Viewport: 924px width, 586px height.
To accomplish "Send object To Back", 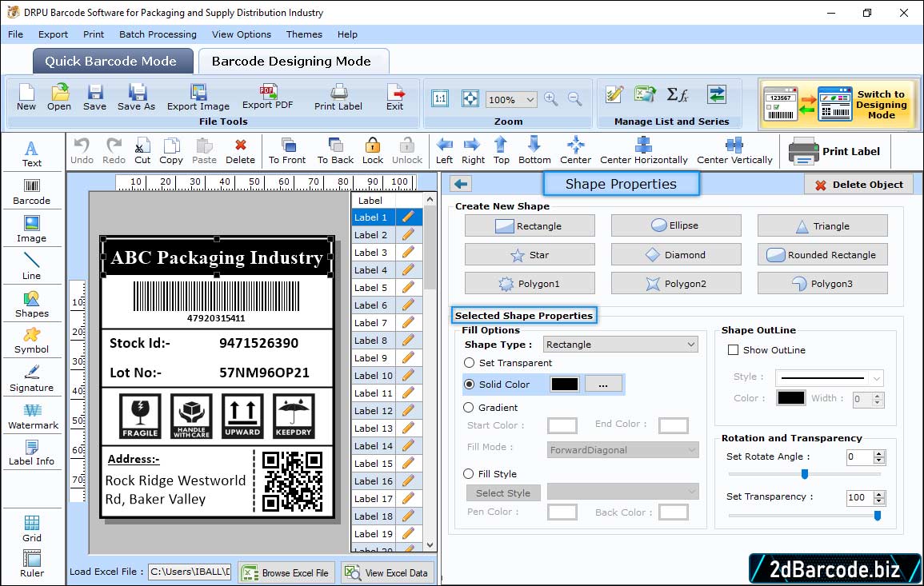I will (335, 151).
